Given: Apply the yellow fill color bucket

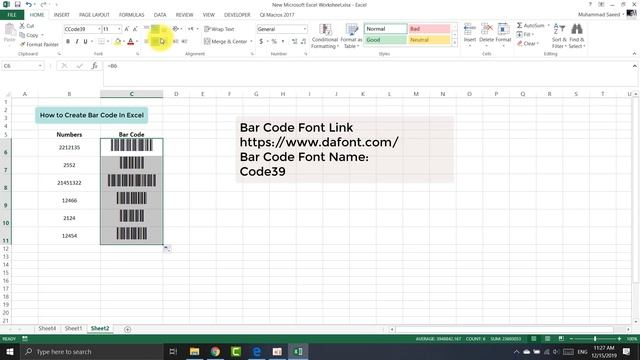Looking at the screenshot, I should coord(118,41).
